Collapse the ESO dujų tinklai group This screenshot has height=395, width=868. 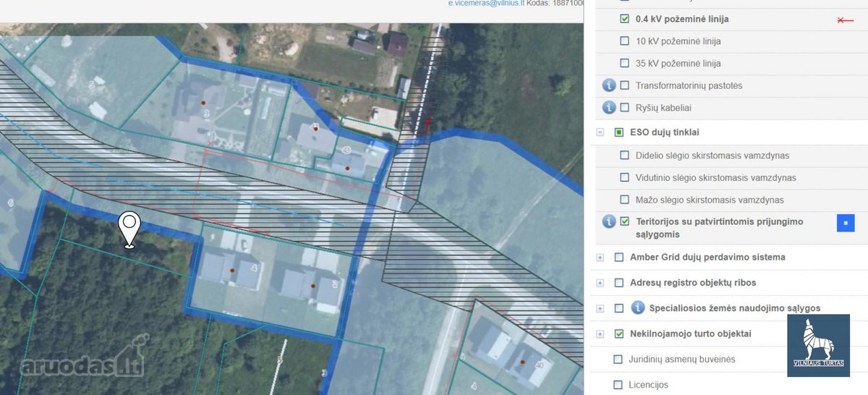click(600, 132)
